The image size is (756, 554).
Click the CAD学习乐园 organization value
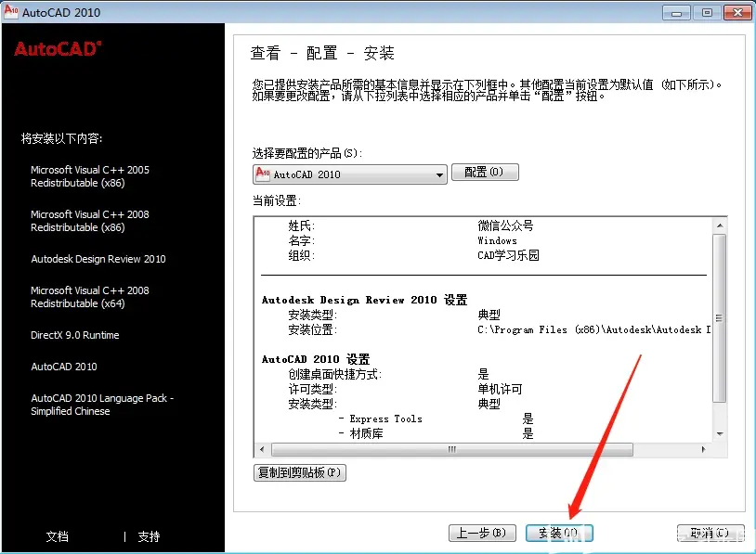(508, 255)
